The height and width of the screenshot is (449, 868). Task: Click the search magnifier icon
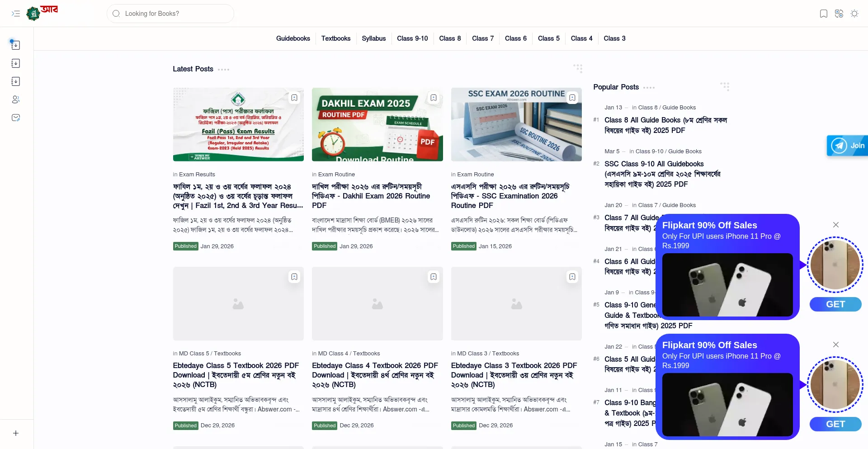[x=116, y=14]
